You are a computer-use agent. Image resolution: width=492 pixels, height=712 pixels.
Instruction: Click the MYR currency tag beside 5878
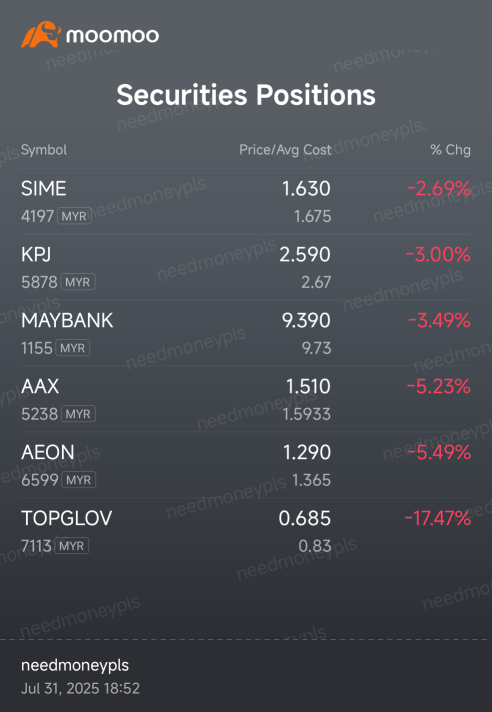[x=78, y=282]
